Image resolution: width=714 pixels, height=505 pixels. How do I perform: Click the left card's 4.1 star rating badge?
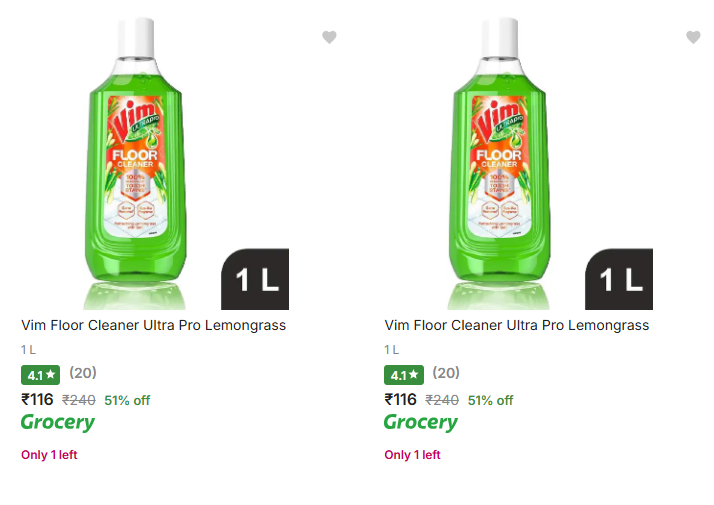(x=40, y=375)
